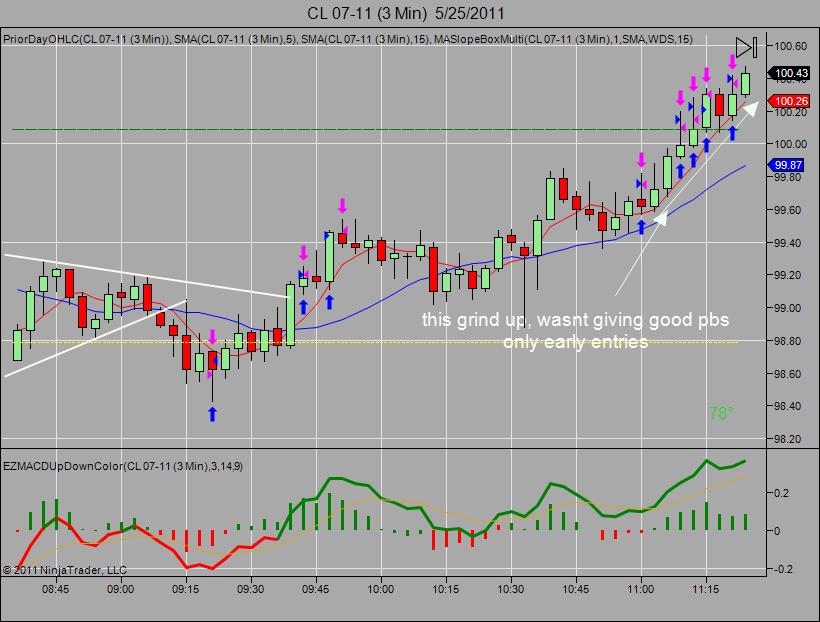Image resolution: width=820 pixels, height=622 pixels.
Task: Click the 'this grind up, wasnt giving good pbs' note
Action: tap(575, 320)
